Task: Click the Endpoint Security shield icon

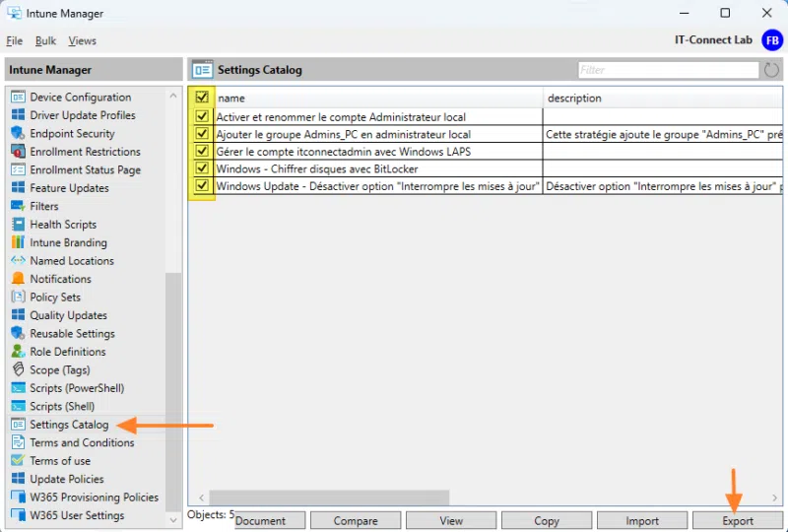Action: pos(18,134)
